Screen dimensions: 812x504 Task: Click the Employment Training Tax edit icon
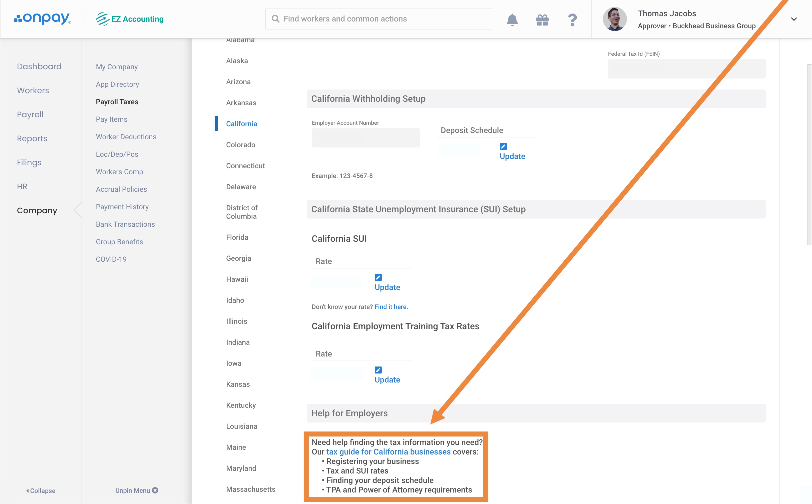pyautogui.click(x=378, y=370)
